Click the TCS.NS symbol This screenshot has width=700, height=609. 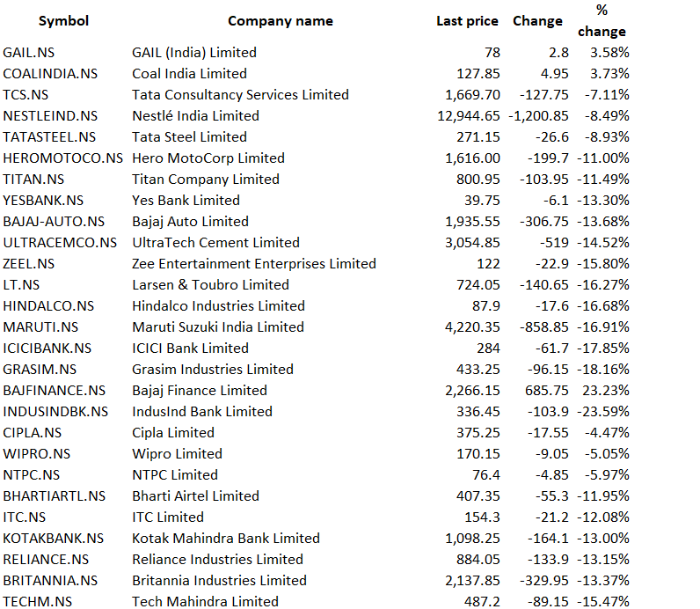click(x=26, y=95)
